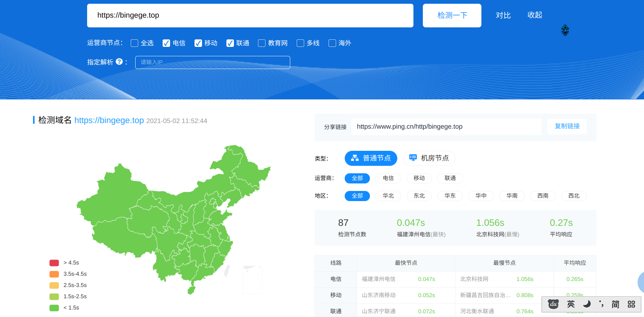
Task: Select region 全部 pill
Action: (x=357, y=196)
